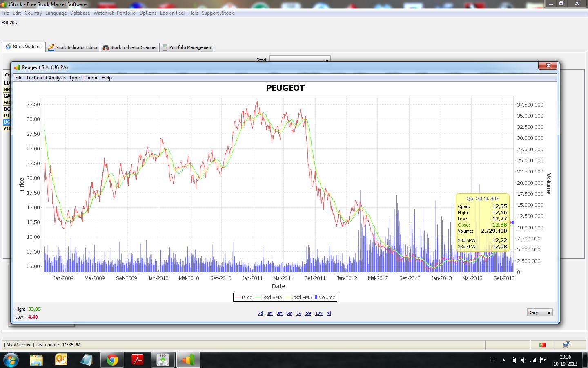588x368 pixels.
Task: Click the network connection icon in status bar
Action: click(567, 345)
